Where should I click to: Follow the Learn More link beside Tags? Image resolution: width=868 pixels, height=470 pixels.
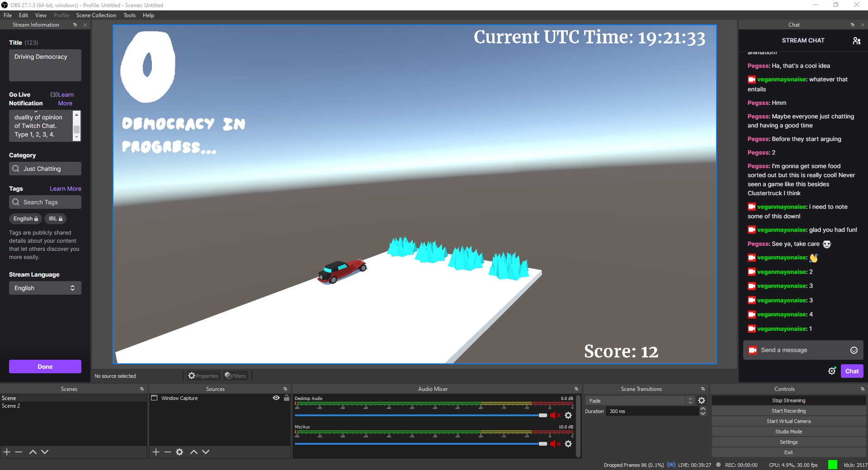point(66,189)
